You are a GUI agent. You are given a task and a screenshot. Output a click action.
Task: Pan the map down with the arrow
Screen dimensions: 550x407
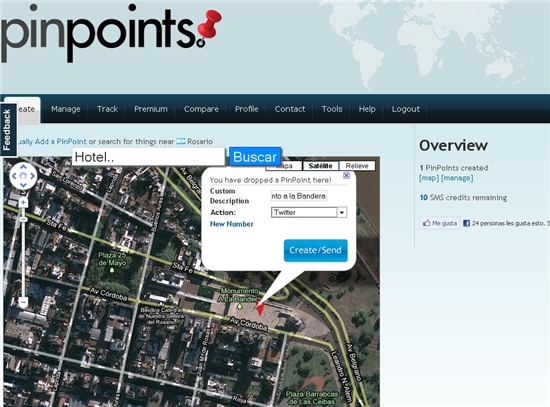[23, 185]
